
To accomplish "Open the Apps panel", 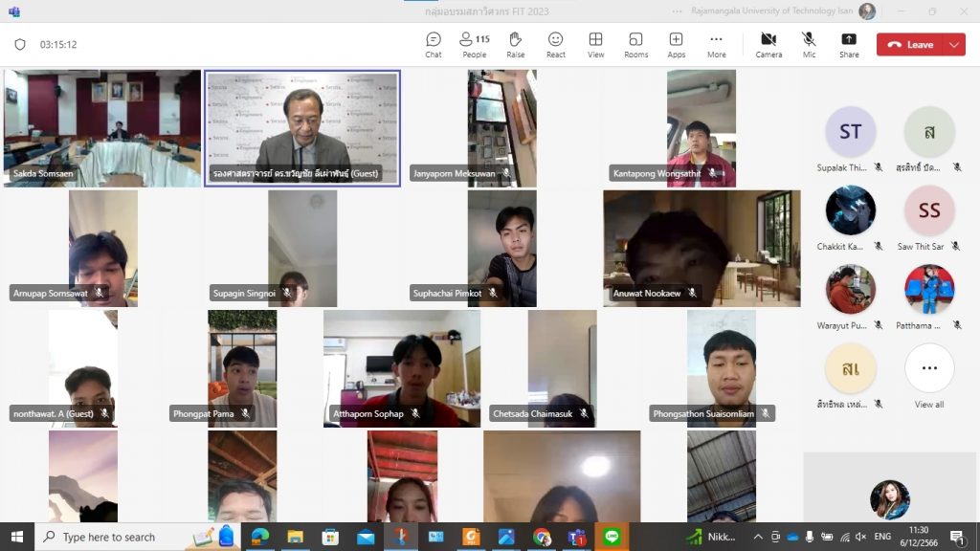I will (x=676, y=44).
